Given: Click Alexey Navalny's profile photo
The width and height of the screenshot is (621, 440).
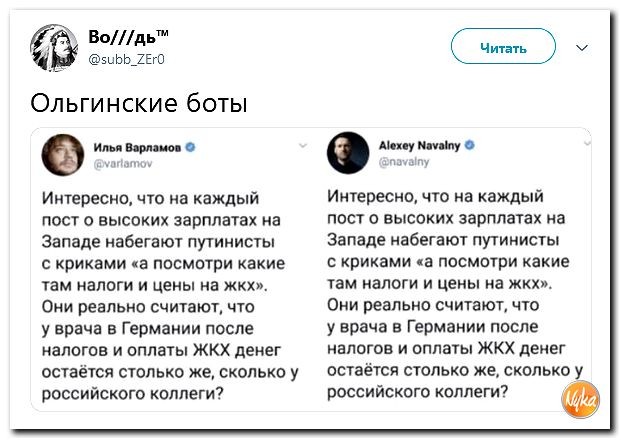Looking at the screenshot, I should tap(347, 152).
